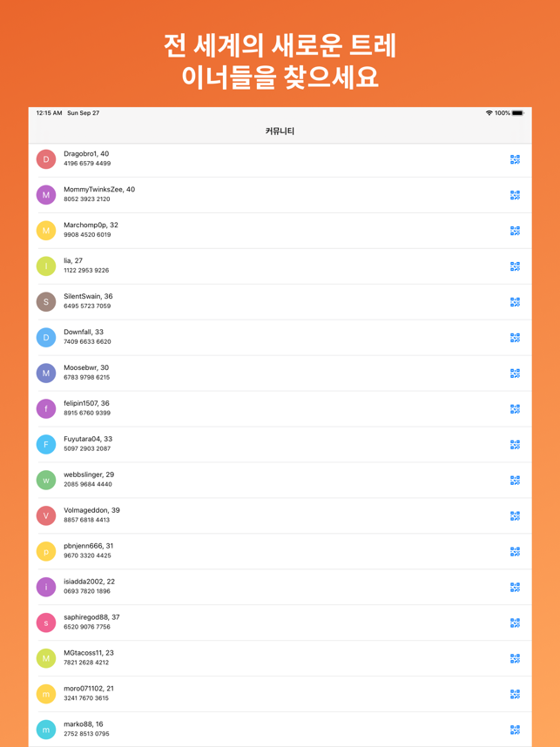This screenshot has width=560, height=747.
Task: Tap QR icon next to felipin1507
Action: click(515, 408)
